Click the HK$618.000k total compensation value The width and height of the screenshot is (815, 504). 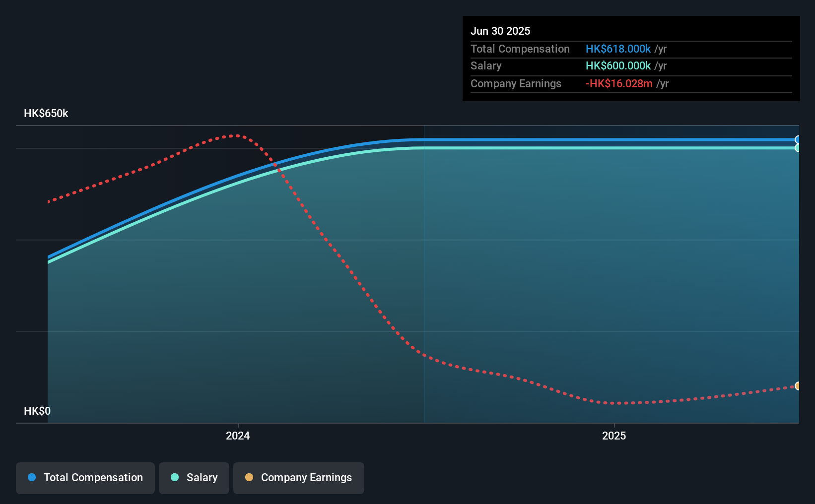[x=618, y=49]
